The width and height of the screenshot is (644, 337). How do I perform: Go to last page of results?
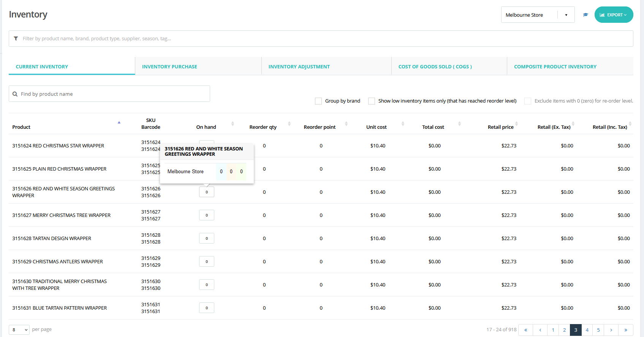coord(626,330)
